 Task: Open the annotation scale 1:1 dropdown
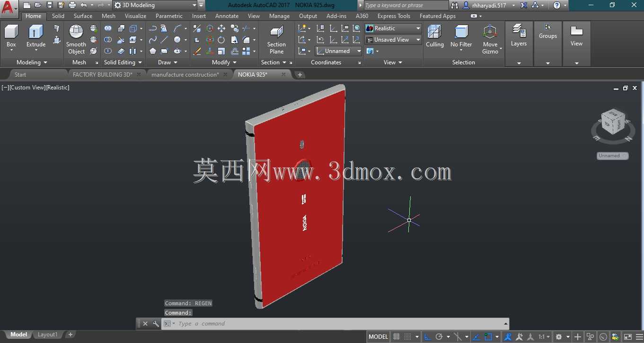544,337
